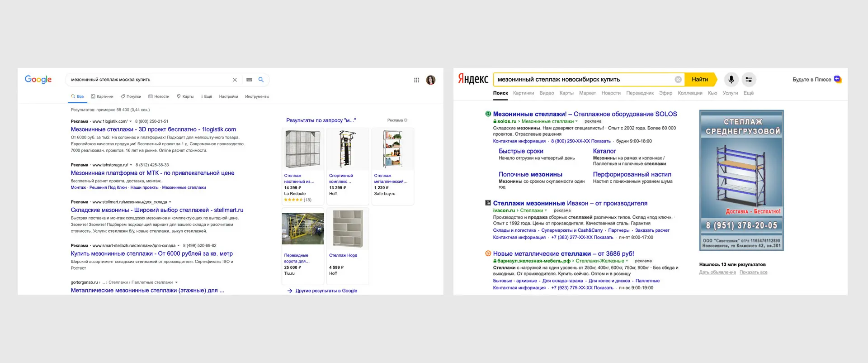Click the Yandex Plus badge icon
The width and height of the screenshot is (868, 363).
point(837,79)
